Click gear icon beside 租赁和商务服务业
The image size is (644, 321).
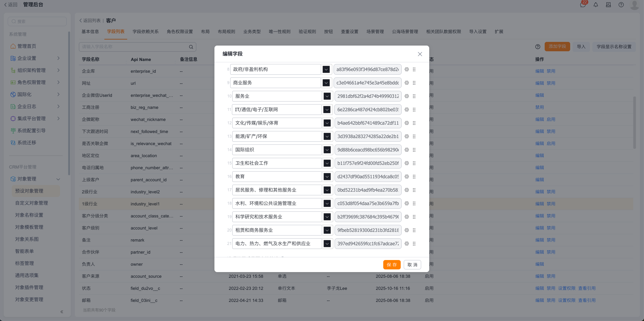[x=406, y=230]
